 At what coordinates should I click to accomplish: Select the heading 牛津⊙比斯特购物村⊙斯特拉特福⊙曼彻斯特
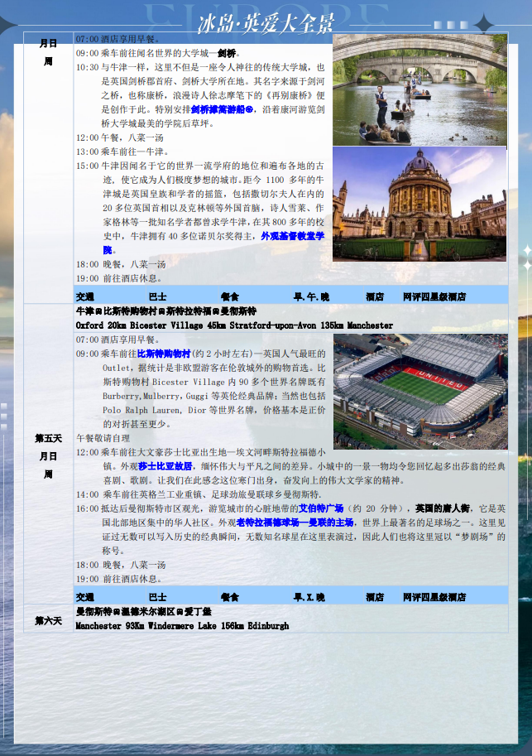click(x=165, y=311)
